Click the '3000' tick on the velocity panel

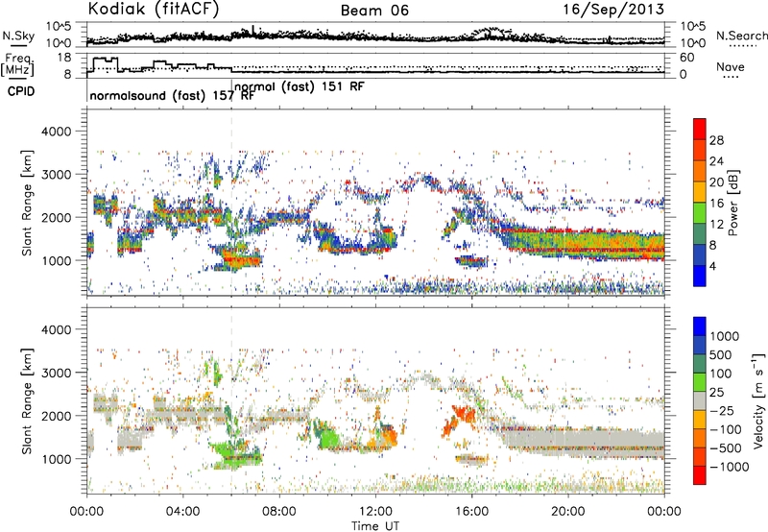pyautogui.click(x=56, y=373)
